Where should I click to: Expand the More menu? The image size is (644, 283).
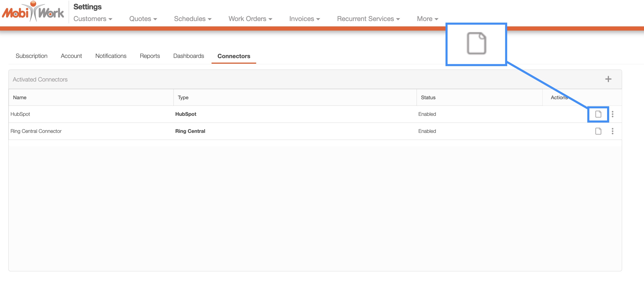tap(427, 19)
